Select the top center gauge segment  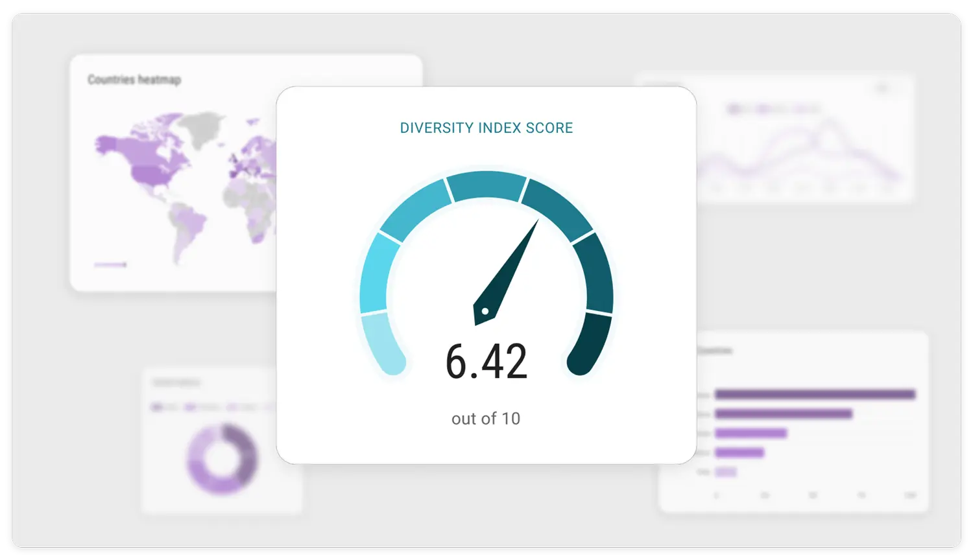pos(486,185)
